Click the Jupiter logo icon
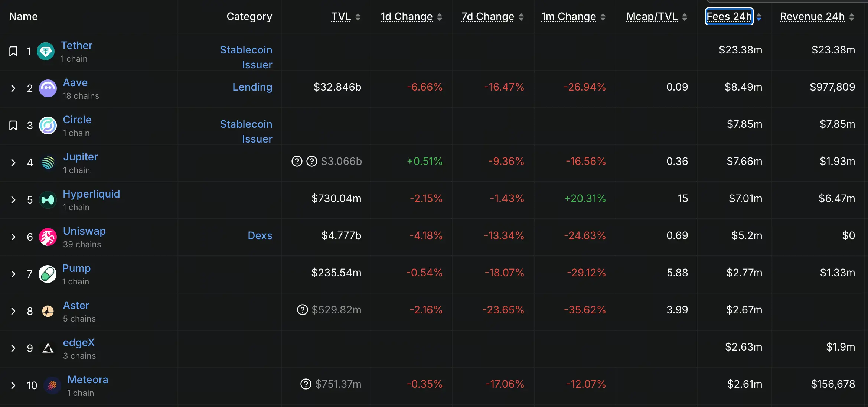Screen dimensions: 868x407 [48, 163]
